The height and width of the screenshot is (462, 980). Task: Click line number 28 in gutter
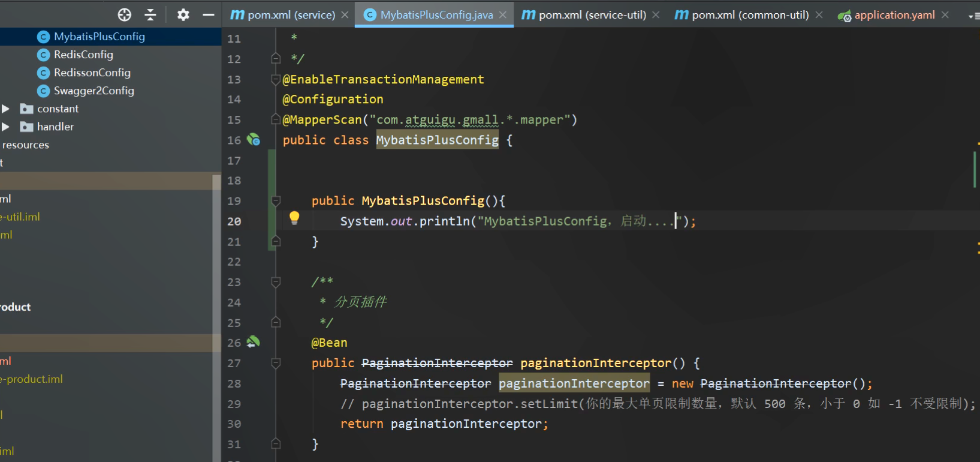pos(234,383)
